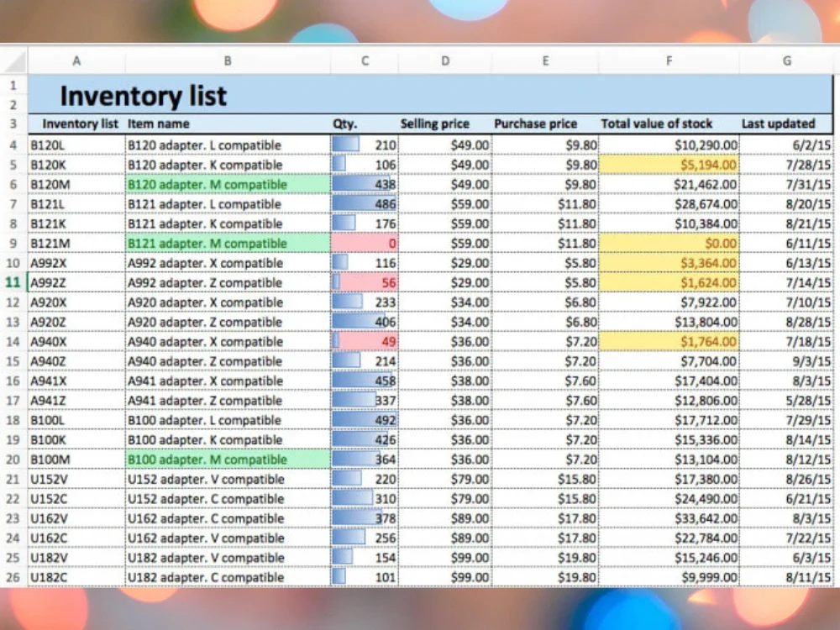This screenshot has height=630, width=840.
Task: Click column D header
Action: [x=445, y=60]
